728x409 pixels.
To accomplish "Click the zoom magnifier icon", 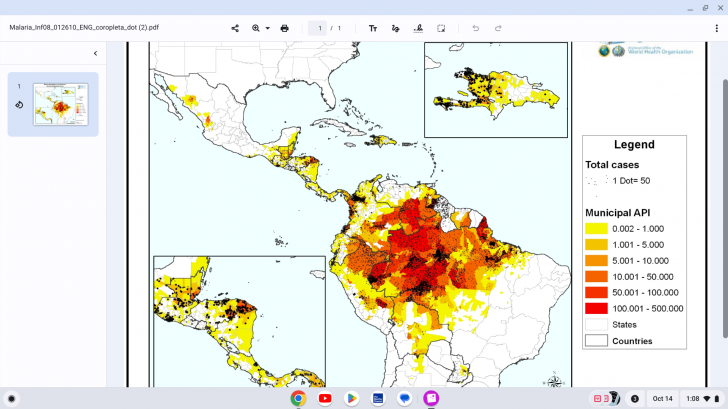I will click(x=256, y=28).
